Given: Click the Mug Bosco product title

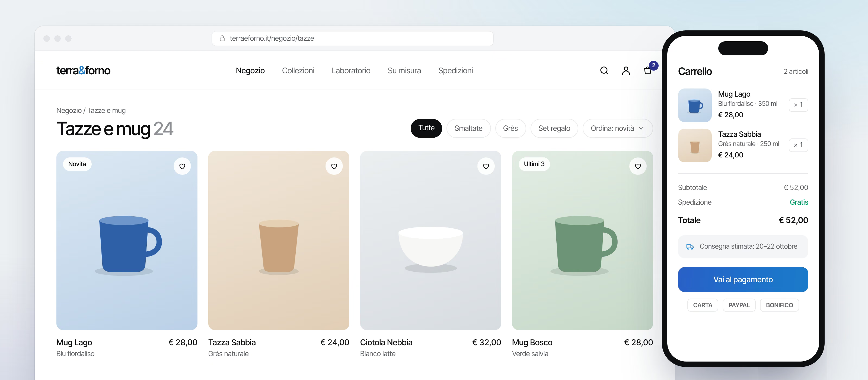Looking at the screenshot, I should point(532,343).
